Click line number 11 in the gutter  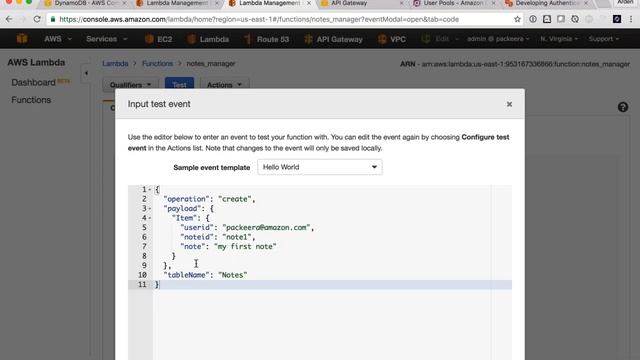pos(142,284)
